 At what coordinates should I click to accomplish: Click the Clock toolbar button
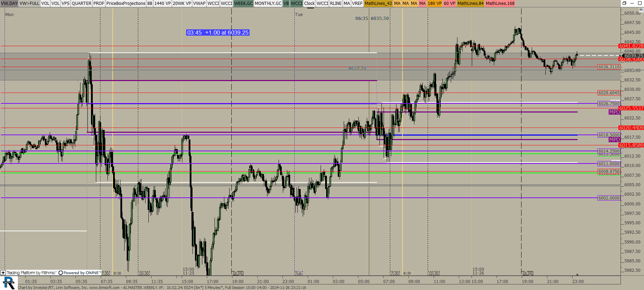point(309,3)
